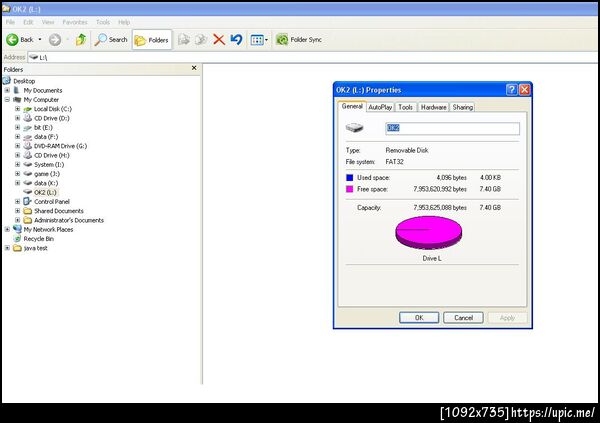Screen dimensions: 600x423
Task: Expand CD Drive (D:) node
Action: click(x=18, y=118)
